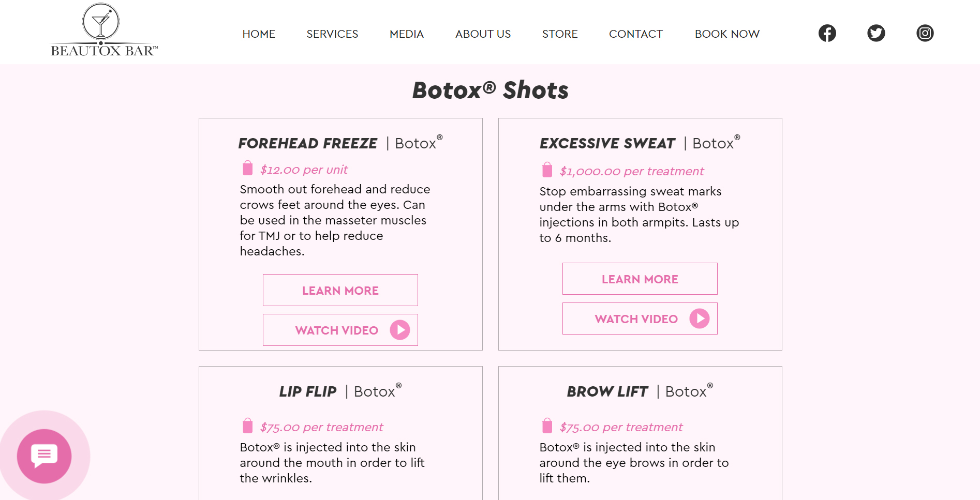Open the pink chat bubble widget
The image size is (980, 500).
coord(44,456)
